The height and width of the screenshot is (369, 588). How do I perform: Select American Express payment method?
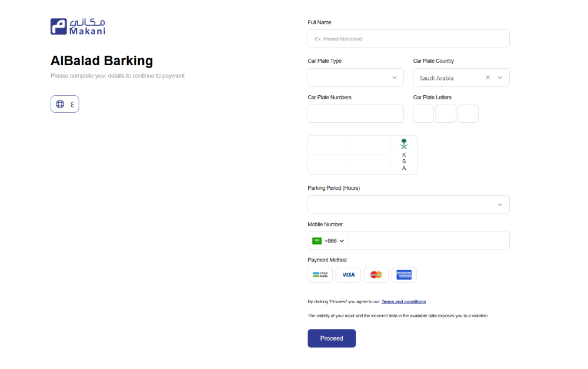(404, 274)
